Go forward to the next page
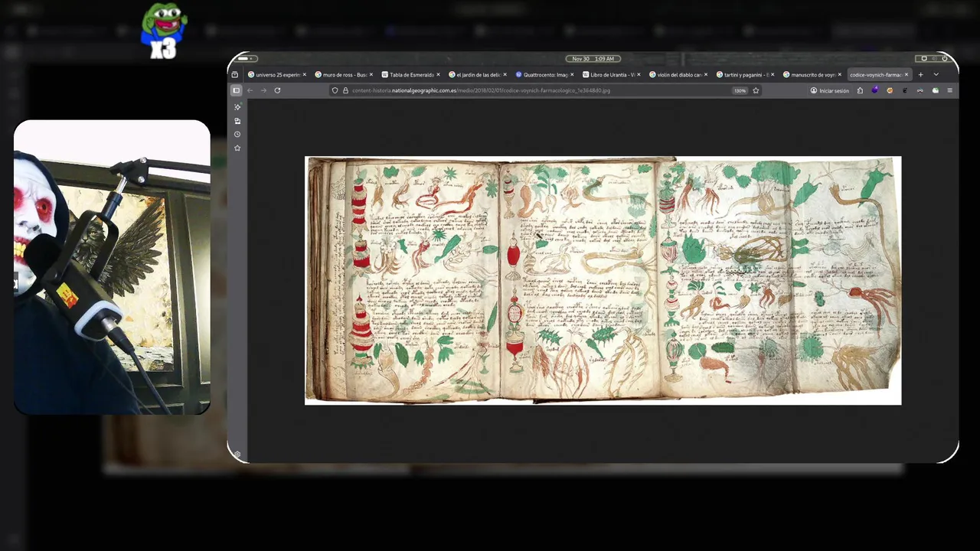Viewport: 980px width, 551px height. (263, 90)
